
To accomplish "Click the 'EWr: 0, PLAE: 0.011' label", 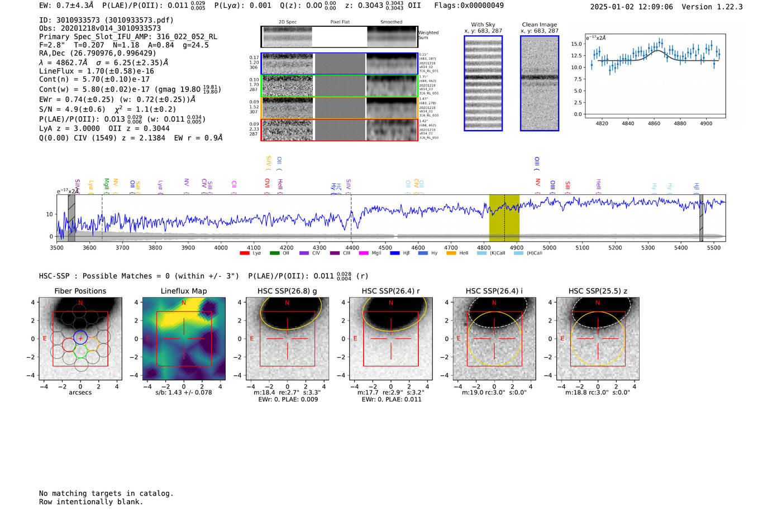I will (x=391, y=400).
